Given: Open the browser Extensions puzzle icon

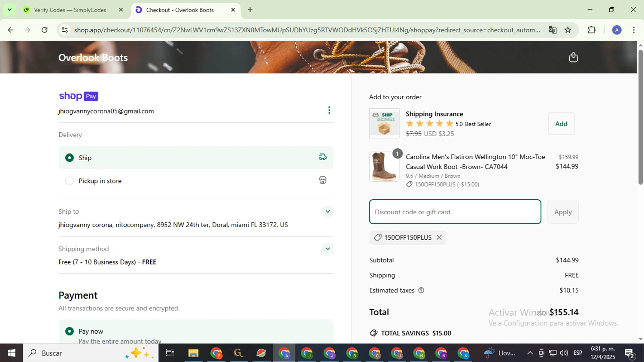Looking at the screenshot, I should pos(592,30).
